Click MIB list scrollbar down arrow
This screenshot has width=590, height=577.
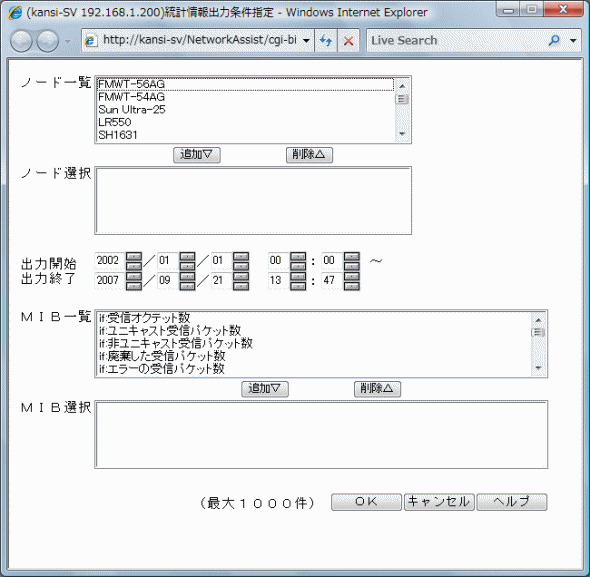point(538,368)
